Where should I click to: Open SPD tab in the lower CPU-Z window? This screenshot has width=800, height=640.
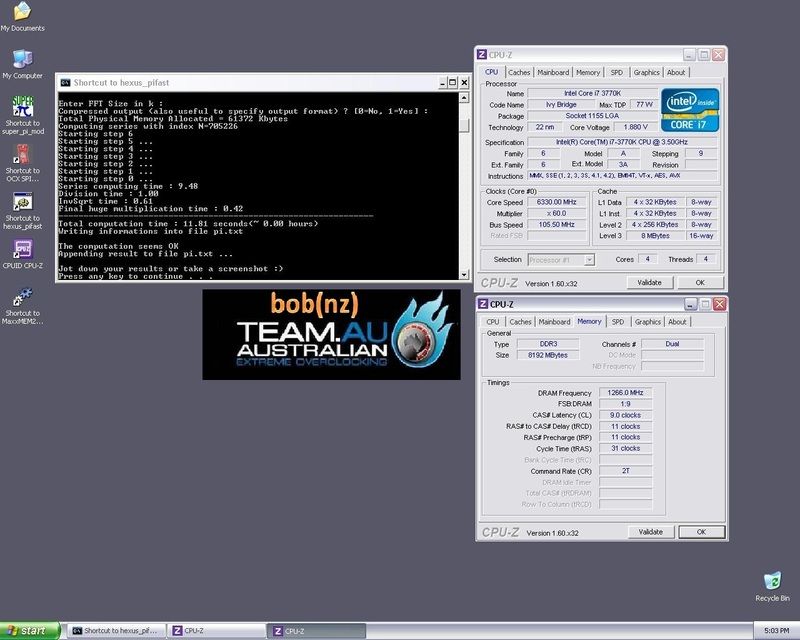click(x=618, y=322)
